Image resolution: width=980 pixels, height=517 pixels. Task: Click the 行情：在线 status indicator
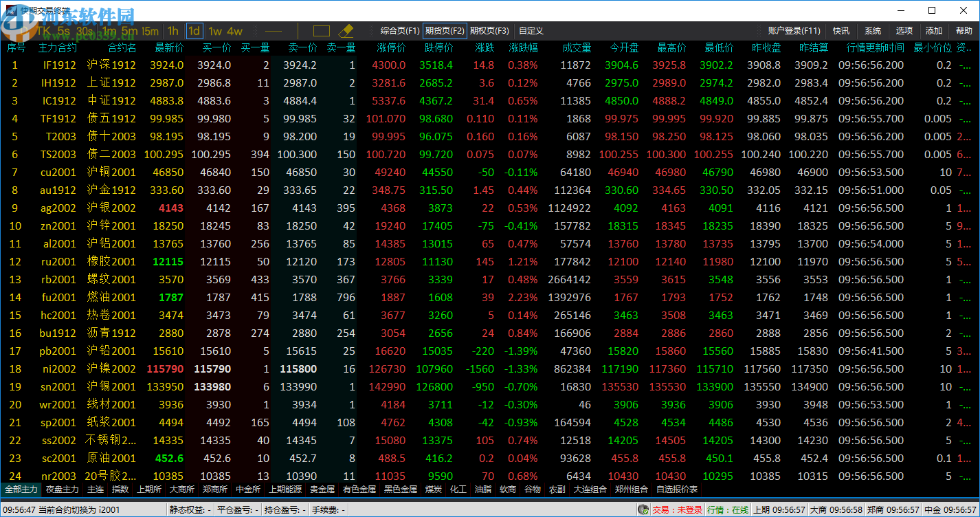coord(728,509)
